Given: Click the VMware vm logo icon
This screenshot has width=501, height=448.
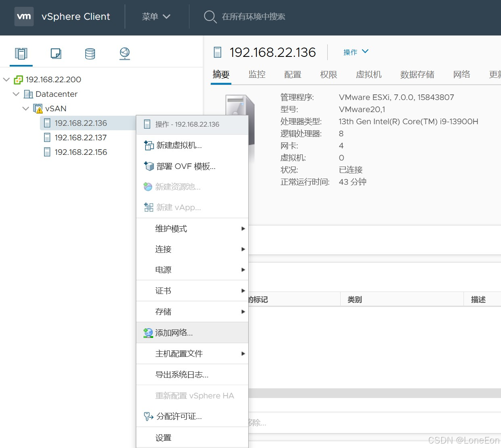Looking at the screenshot, I should point(24,17).
